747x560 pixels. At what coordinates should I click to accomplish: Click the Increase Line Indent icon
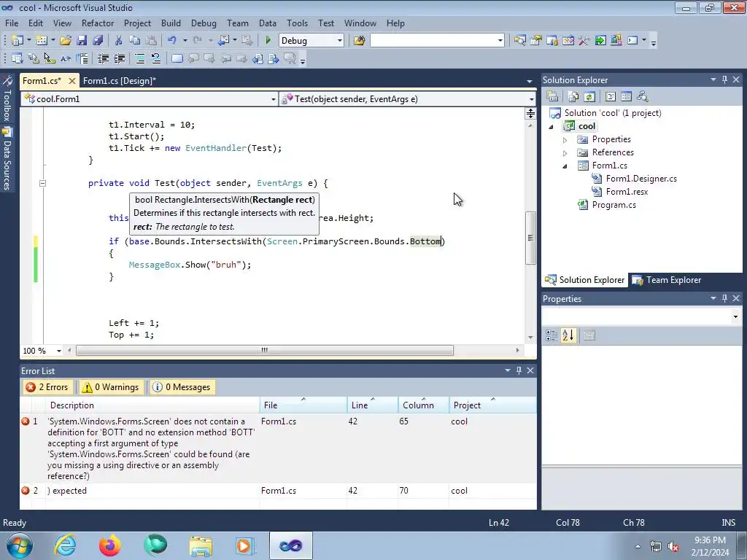tap(119, 58)
